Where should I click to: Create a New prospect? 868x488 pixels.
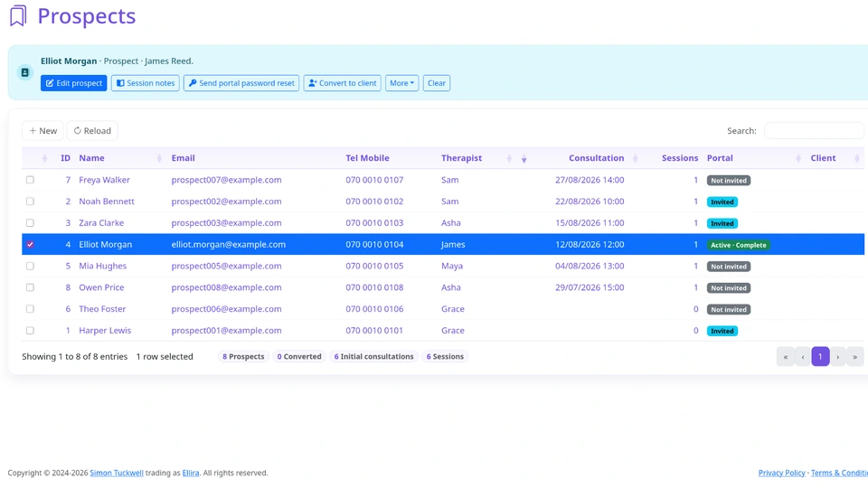[42, 130]
